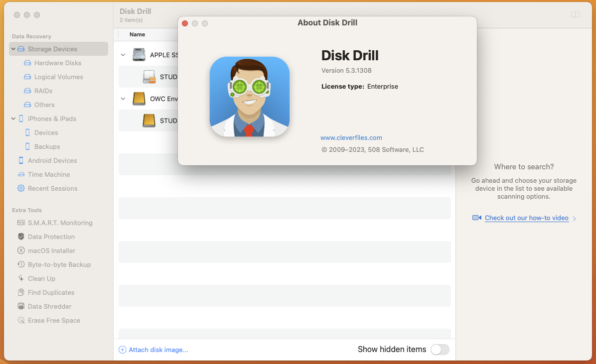Collapse the Storage Devices sidebar section
The image size is (596, 364).
pos(13,49)
